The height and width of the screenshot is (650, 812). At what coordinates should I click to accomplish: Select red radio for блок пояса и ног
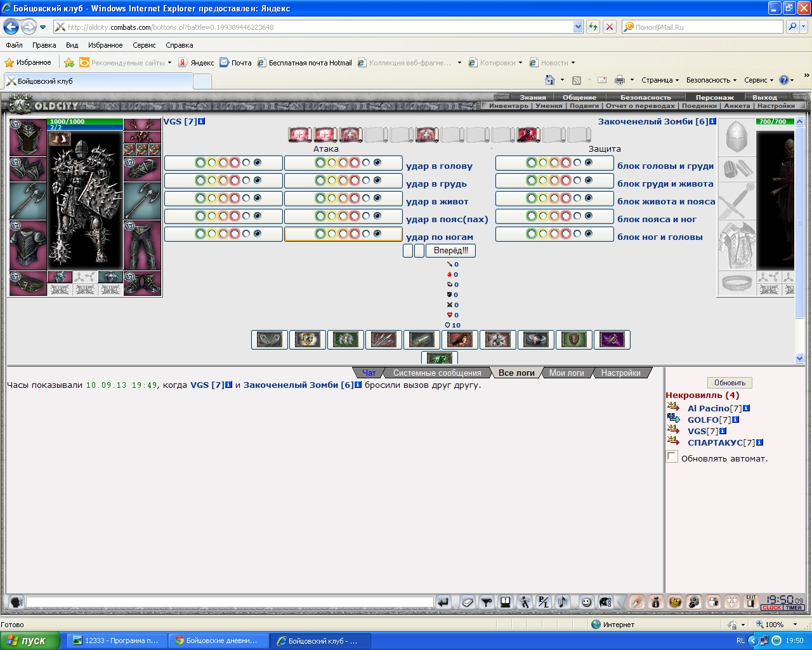point(566,216)
